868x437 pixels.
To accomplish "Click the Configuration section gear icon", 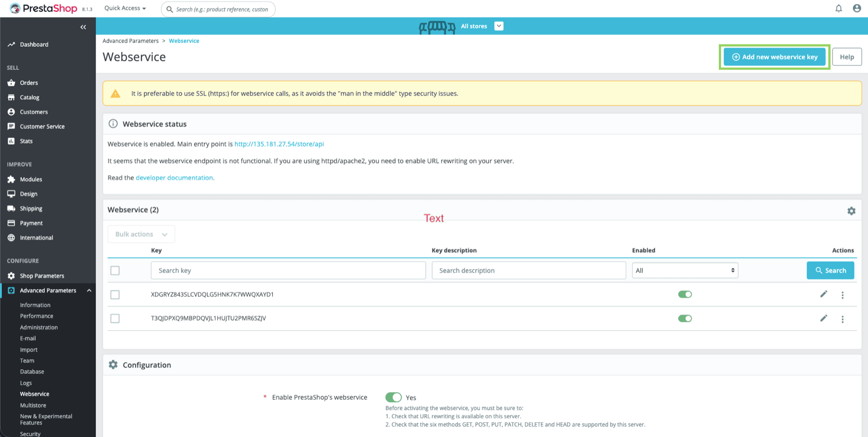I will point(113,365).
